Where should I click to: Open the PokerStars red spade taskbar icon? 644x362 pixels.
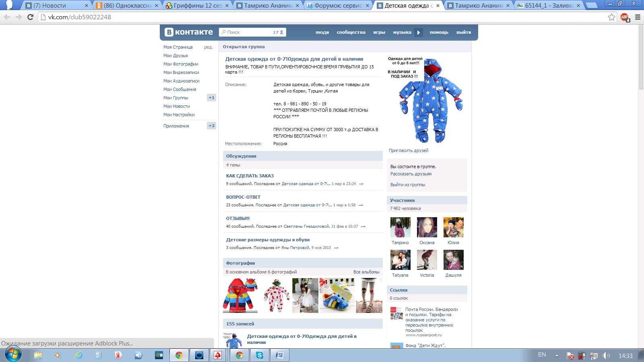pos(218,355)
